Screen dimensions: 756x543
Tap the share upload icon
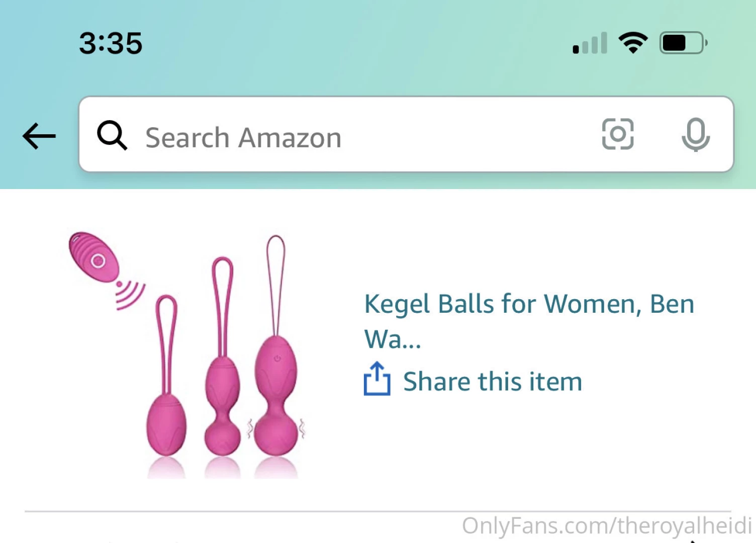376,381
